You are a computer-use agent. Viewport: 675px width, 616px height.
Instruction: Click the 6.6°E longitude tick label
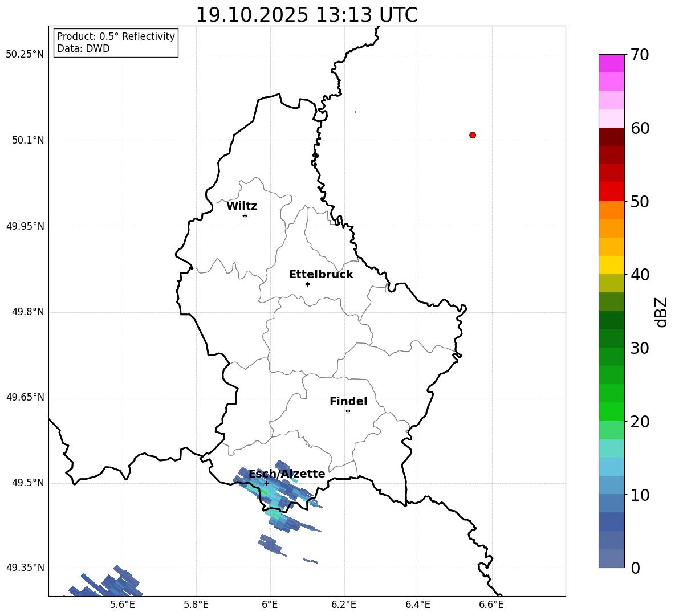point(491,605)
